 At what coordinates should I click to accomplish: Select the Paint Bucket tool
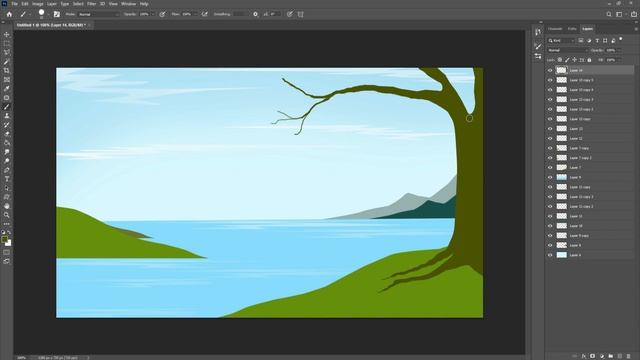pyautogui.click(x=7, y=143)
